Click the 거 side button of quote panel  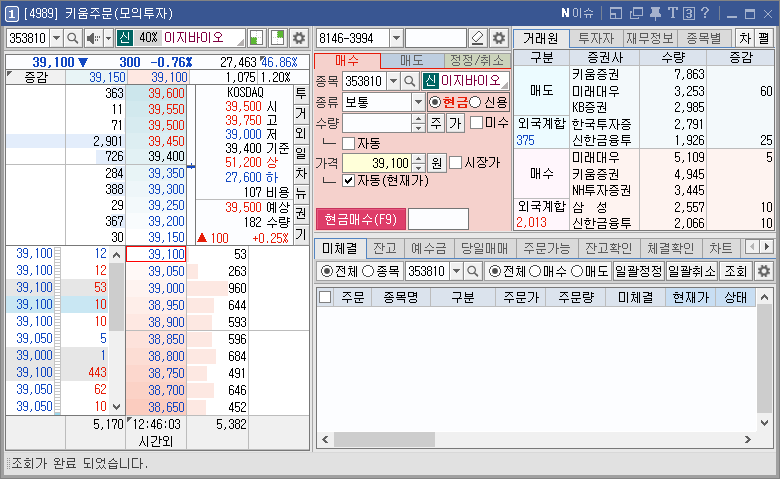point(301,113)
